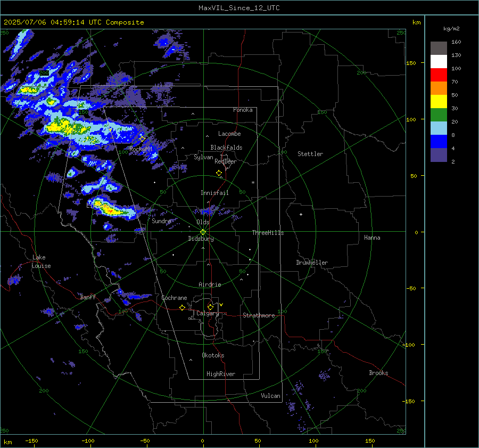This screenshot has height=448, width=479.
Task: Click the Stettler city label
Action: click(310, 154)
